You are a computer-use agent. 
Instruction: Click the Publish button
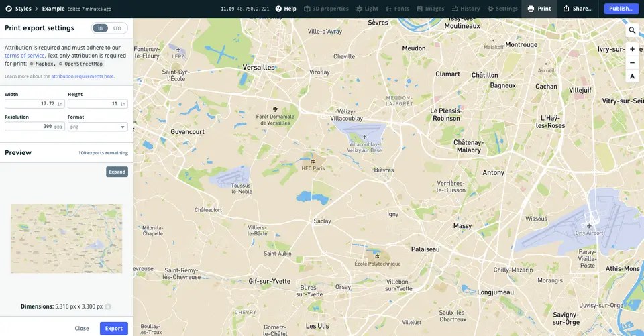[621, 9]
